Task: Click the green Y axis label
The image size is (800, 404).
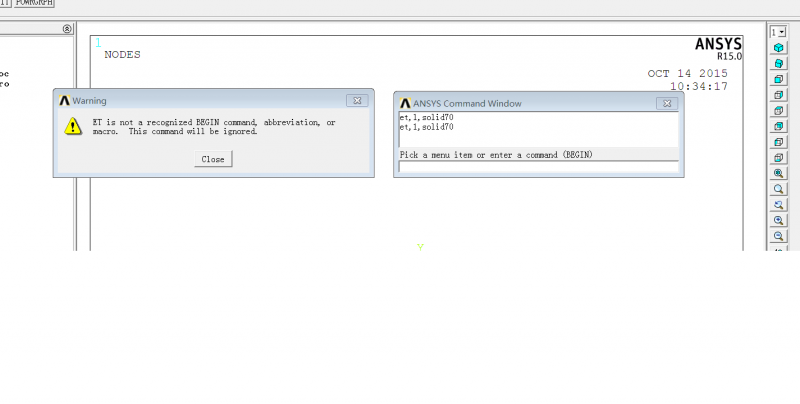Action: [x=420, y=247]
